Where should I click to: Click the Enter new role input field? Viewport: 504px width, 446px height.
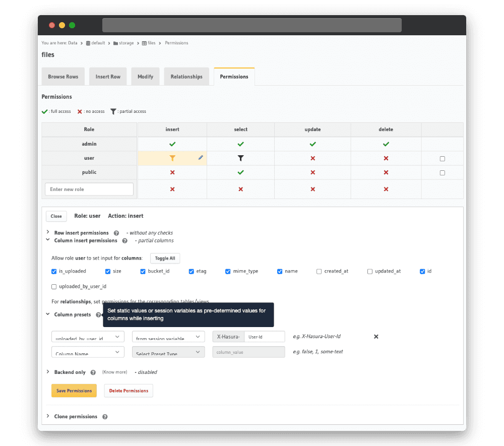pos(89,189)
